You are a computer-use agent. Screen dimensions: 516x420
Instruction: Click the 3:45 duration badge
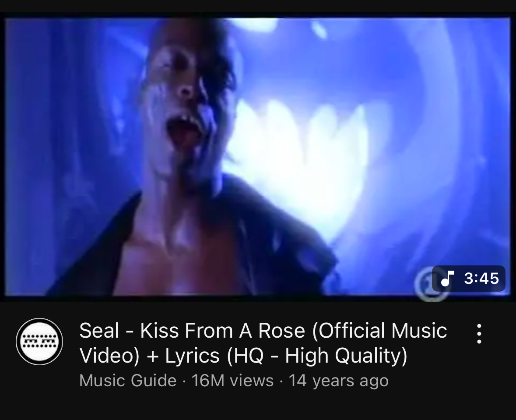[x=469, y=279]
